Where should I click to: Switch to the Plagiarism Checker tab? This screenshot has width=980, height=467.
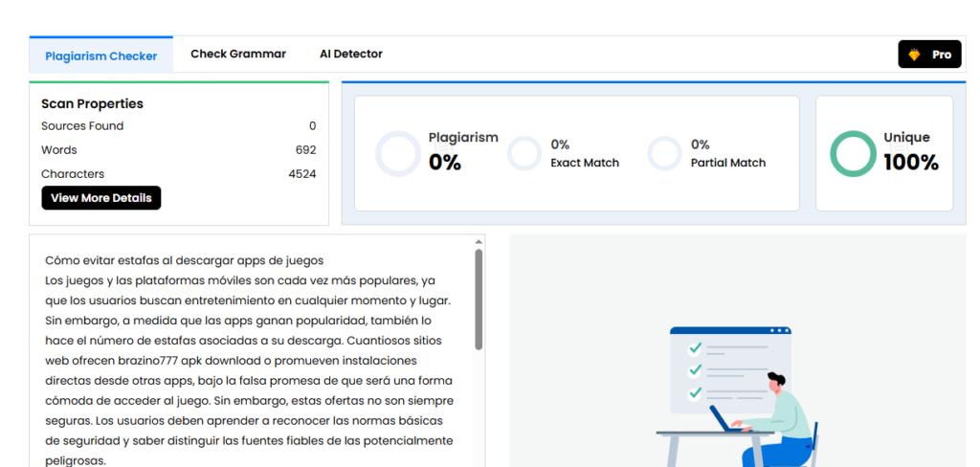click(100, 56)
